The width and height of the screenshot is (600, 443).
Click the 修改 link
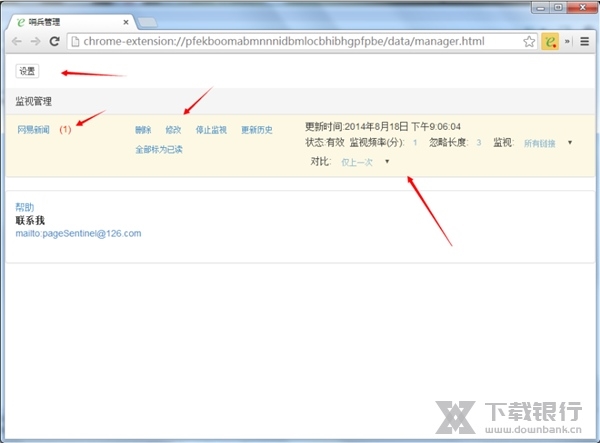pyautogui.click(x=173, y=130)
